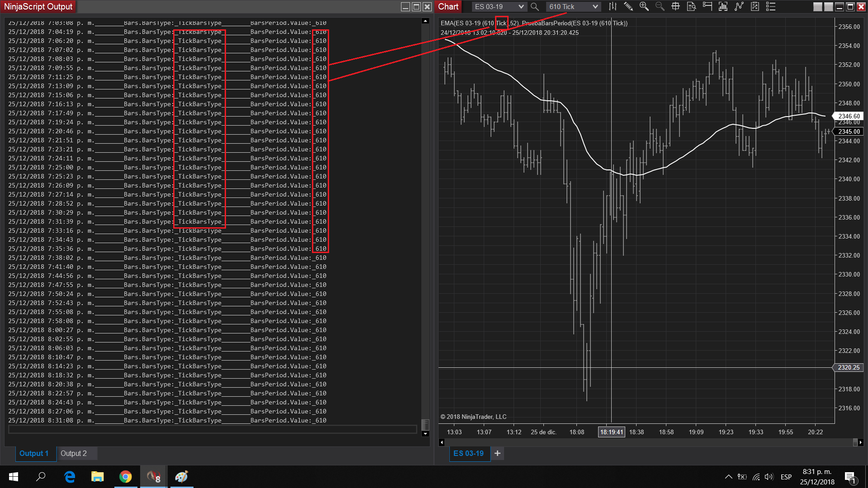Select the Drawing tools pencil icon
868x488 pixels.
coord(628,7)
